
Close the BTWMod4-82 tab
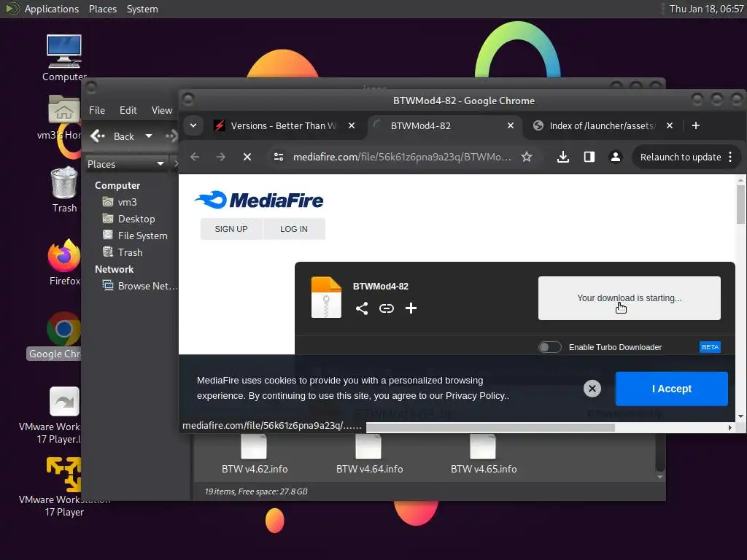[511, 125]
